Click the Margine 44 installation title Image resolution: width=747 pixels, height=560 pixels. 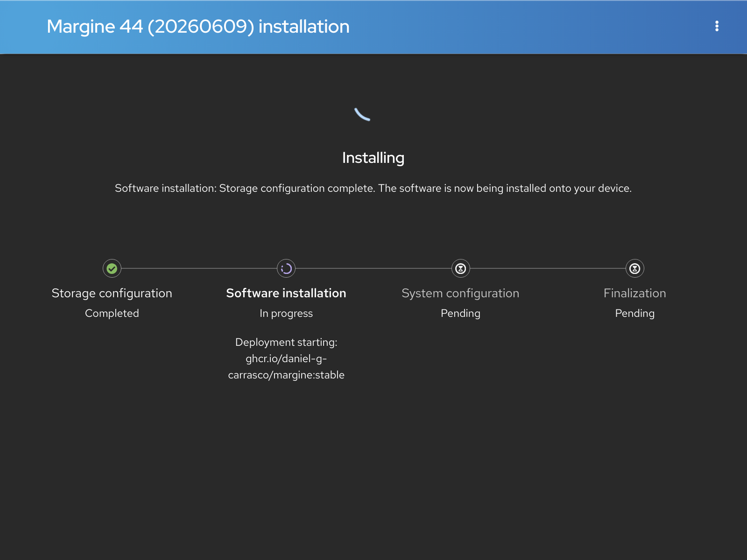pyautogui.click(x=198, y=27)
